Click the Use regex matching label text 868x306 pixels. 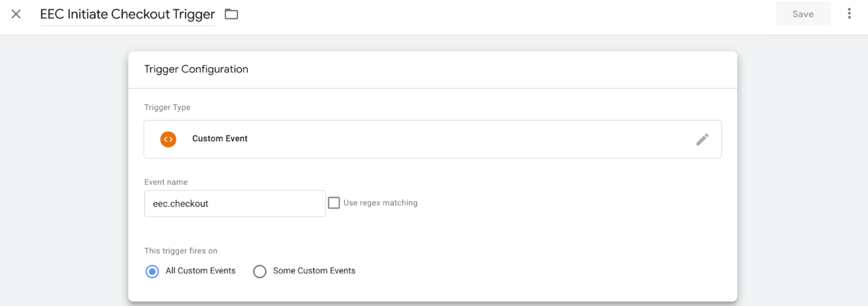pos(380,203)
